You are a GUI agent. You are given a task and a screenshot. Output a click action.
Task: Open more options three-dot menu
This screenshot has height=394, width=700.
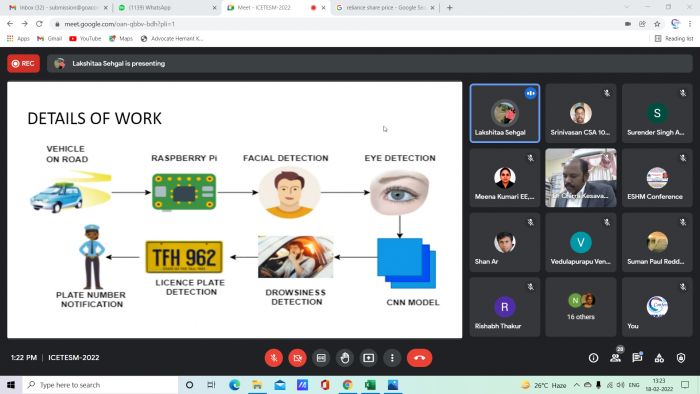[x=392, y=358]
